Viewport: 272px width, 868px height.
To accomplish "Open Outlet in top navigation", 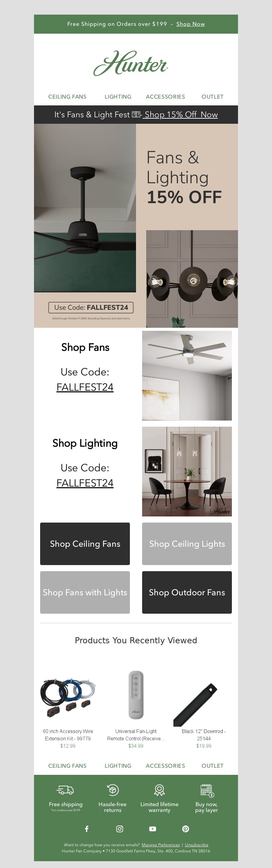I will point(213,97).
